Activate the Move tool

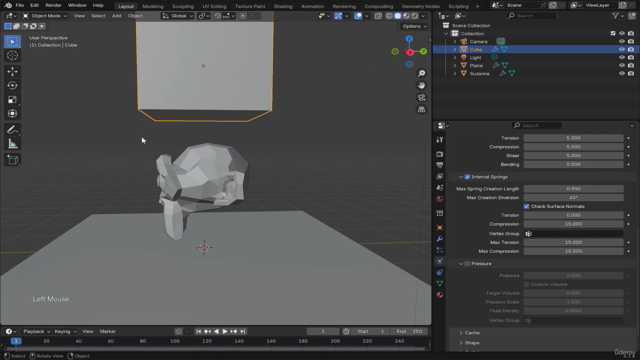click(12, 71)
